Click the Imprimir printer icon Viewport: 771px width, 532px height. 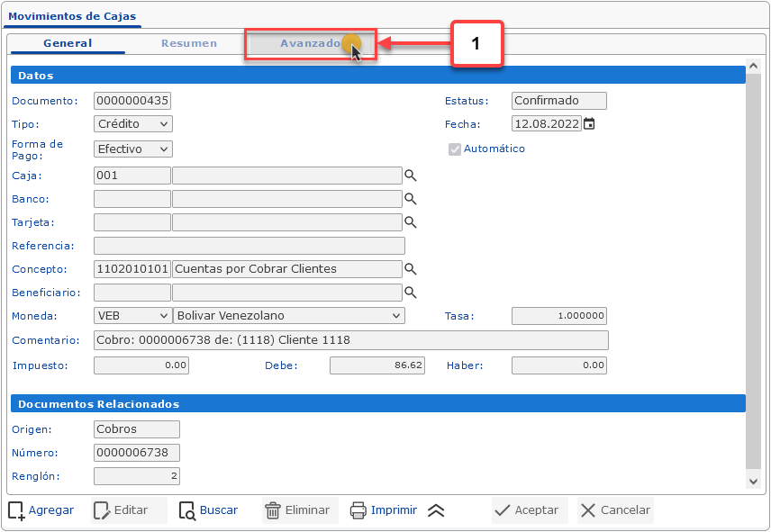tap(358, 510)
